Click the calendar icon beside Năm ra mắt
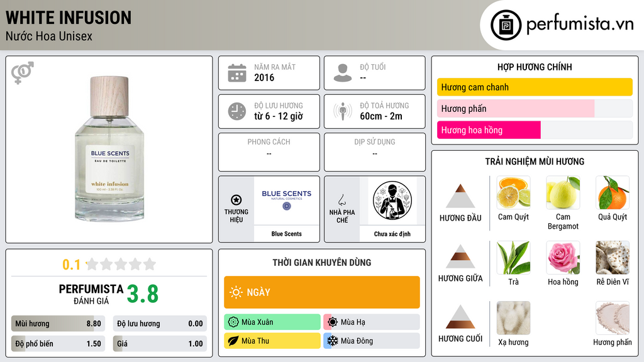 pyautogui.click(x=237, y=73)
